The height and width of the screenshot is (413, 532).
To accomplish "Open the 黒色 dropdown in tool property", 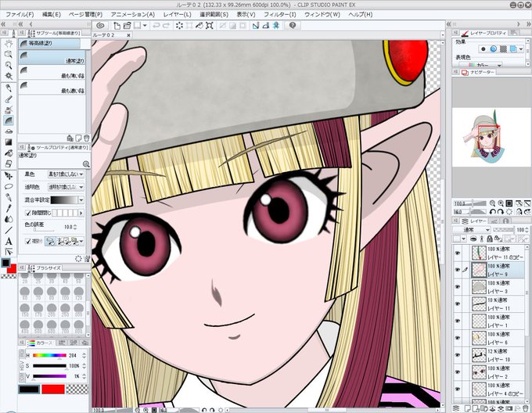I will pos(66,174).
